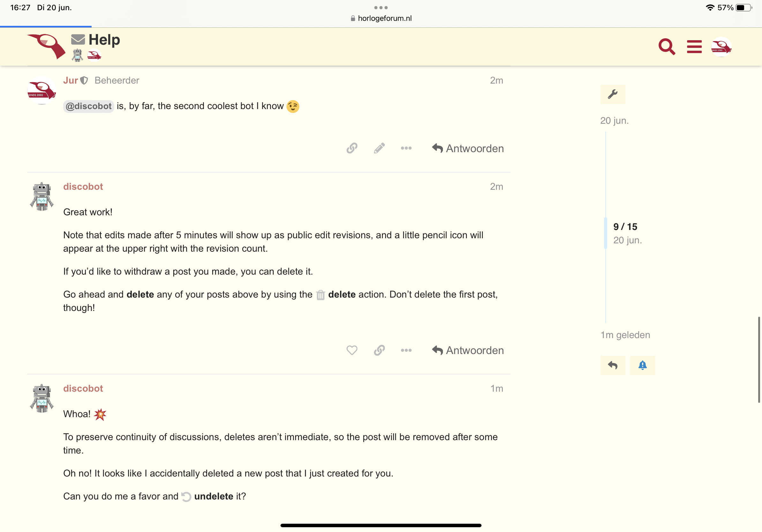Click the timeline reply arrow button

(612, 366)
